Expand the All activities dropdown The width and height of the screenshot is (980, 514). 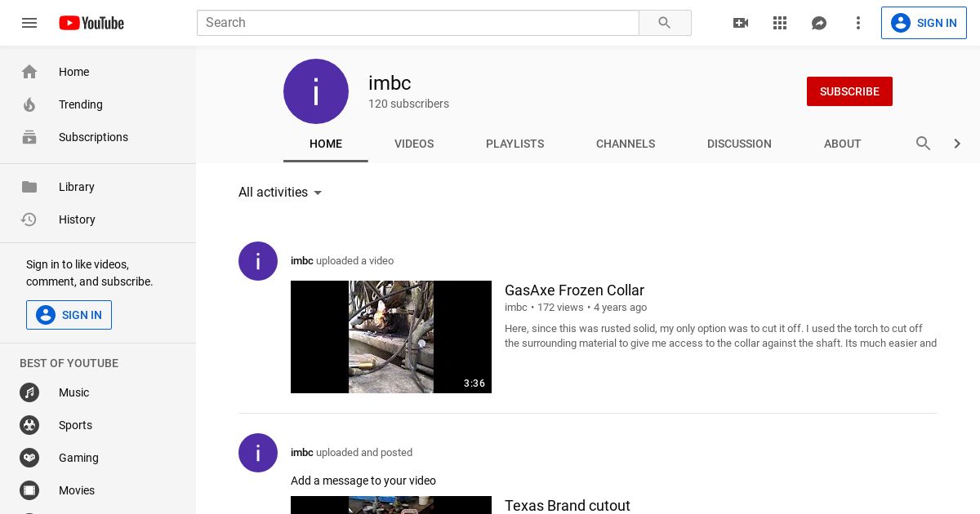(281, 193)
